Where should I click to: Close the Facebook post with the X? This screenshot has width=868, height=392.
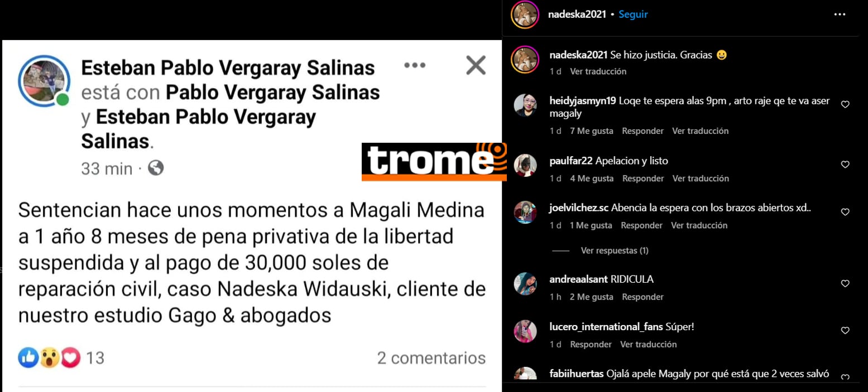[476, 66]
